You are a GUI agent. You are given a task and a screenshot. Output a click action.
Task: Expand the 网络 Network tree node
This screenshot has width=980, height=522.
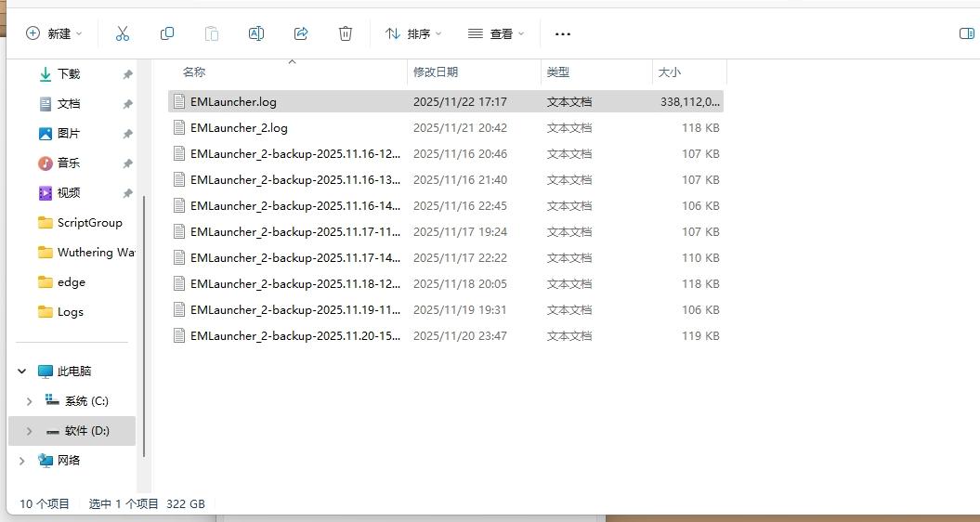coord(22,461)
